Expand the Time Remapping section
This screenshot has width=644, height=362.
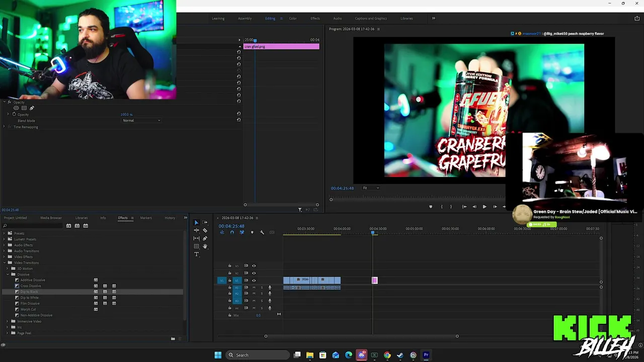(x=4, y=127)
